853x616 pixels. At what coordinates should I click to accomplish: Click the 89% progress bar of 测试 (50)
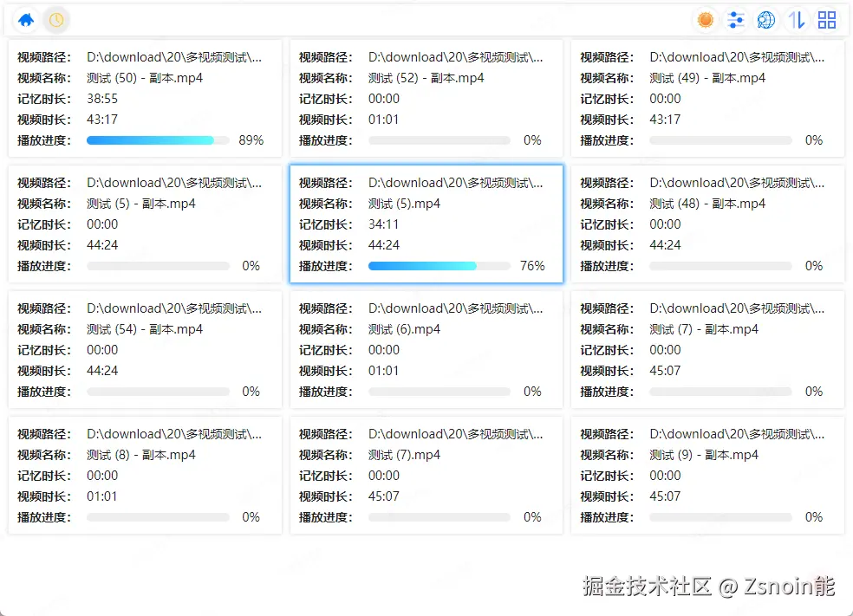(158, 140)
